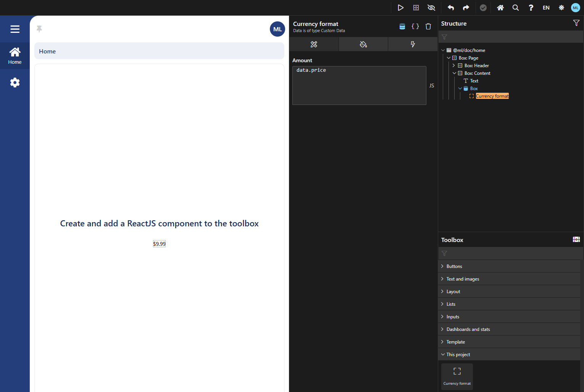Screen dimensions: 584x392
Task: Click the Amount code input field
Action: (x=359, y=85)
